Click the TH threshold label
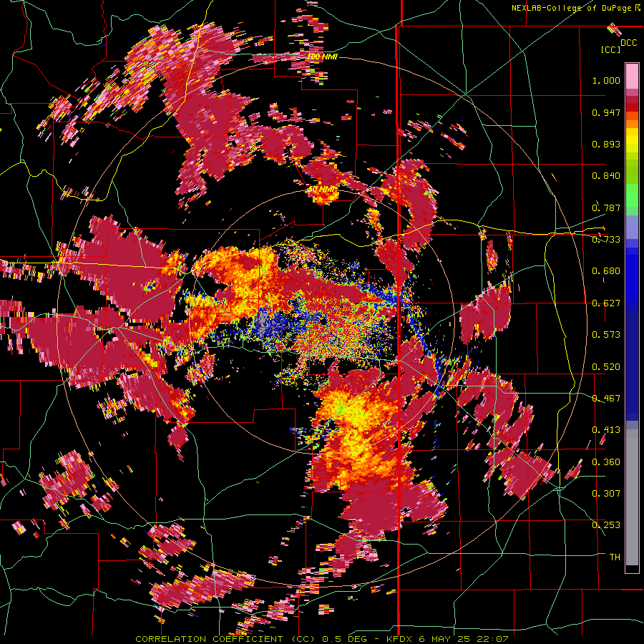The image size is (644, 644). 615,557
